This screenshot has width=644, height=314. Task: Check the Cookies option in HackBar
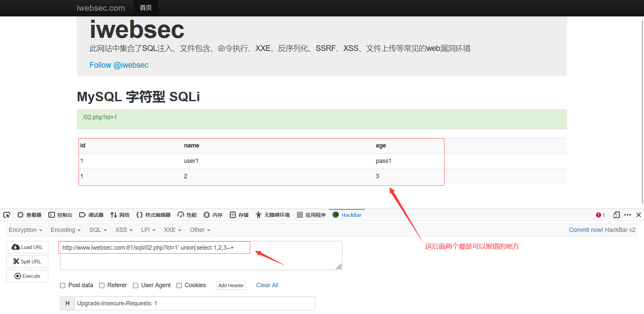point(179,285)
